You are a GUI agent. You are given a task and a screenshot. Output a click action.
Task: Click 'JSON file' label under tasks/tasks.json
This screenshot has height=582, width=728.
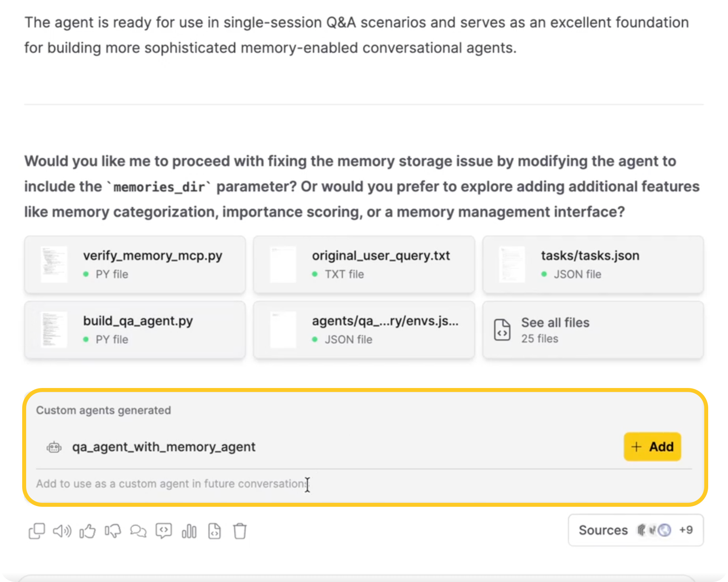coord(577,274)
